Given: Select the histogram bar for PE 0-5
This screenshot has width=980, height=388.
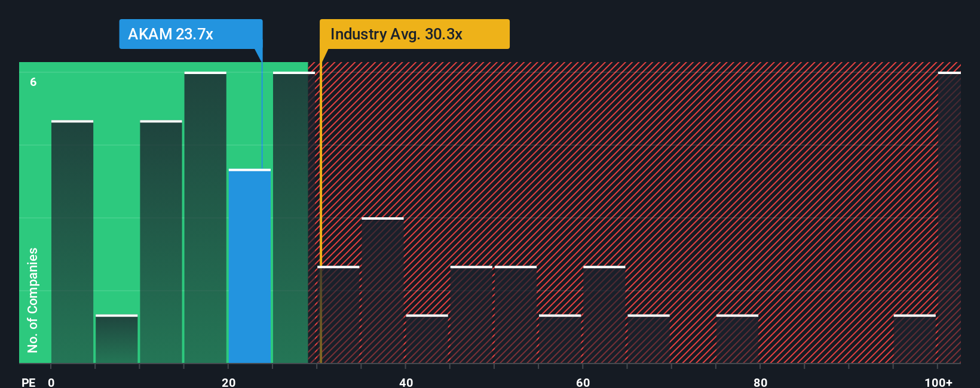Looking at the screenshot, I should click(72, 242).
